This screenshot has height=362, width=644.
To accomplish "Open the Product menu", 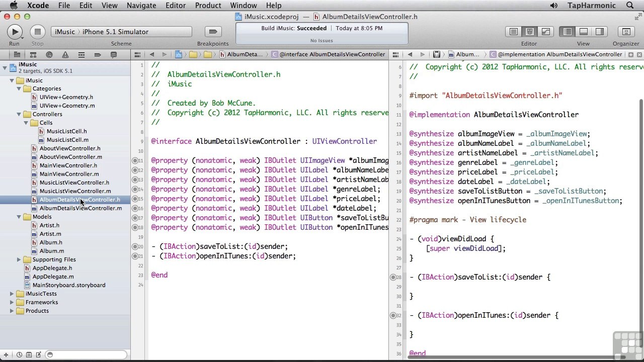I will (x=208, y=6).
